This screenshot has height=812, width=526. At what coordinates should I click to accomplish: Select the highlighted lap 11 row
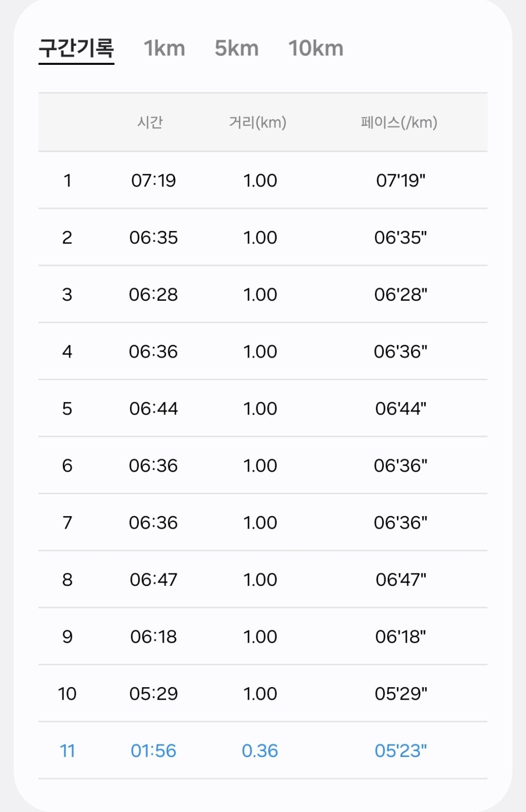pyautogui.click(x=263, y=750)
